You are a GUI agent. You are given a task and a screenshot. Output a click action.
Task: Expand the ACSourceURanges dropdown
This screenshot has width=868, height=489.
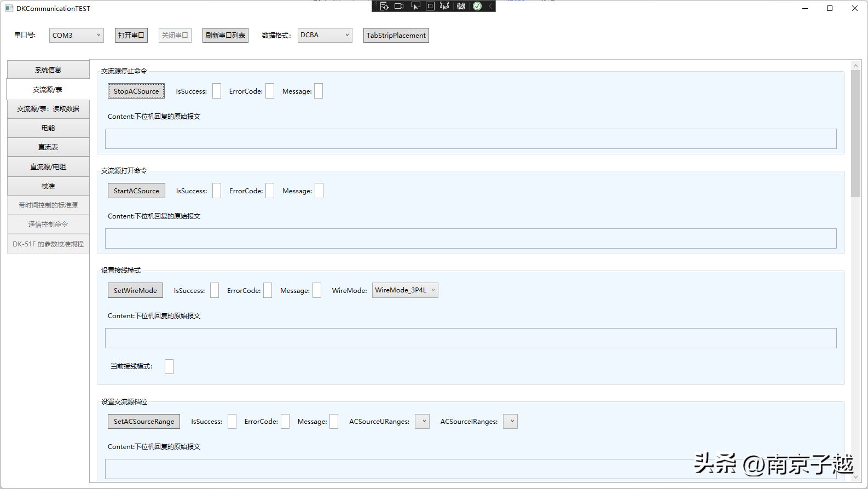422,422
